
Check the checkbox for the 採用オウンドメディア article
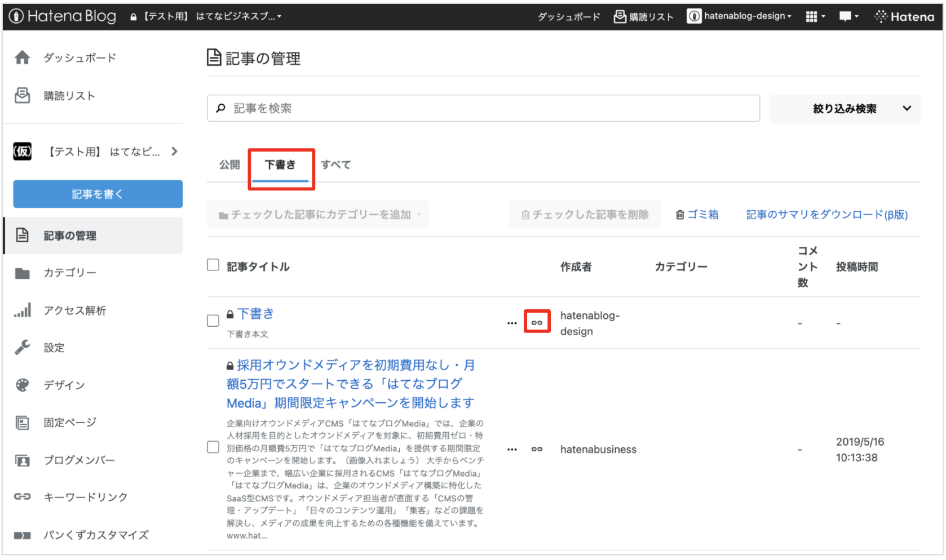coord(213,447)
